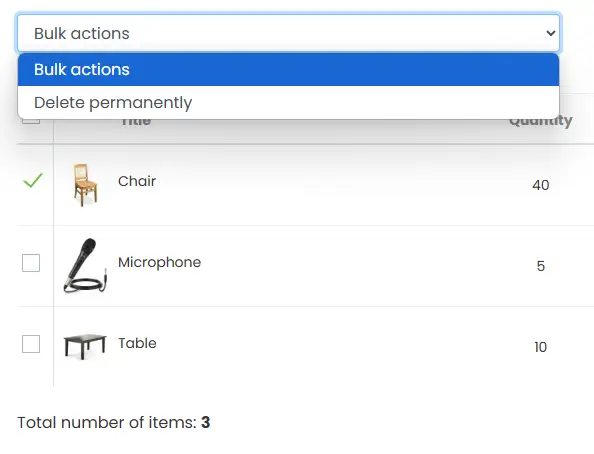Select the Delete permanently option
594x454 pixels.
[x=288, y=103]
